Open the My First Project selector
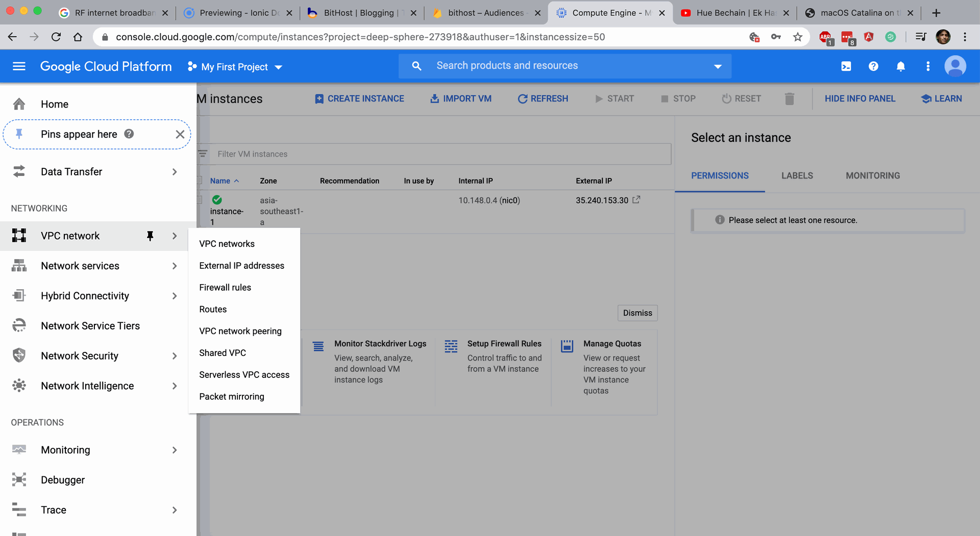Screen dimensions: 980x536 [x=234, y=67]
